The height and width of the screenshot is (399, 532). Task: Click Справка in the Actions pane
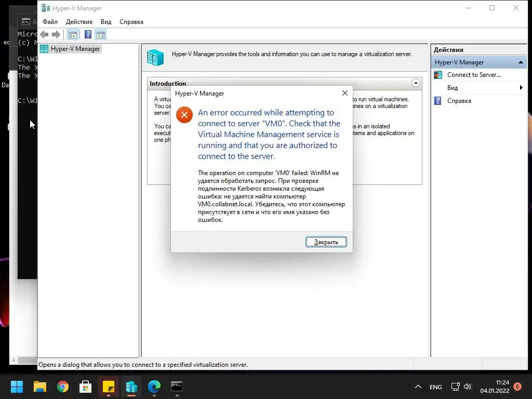click(459, 101)
